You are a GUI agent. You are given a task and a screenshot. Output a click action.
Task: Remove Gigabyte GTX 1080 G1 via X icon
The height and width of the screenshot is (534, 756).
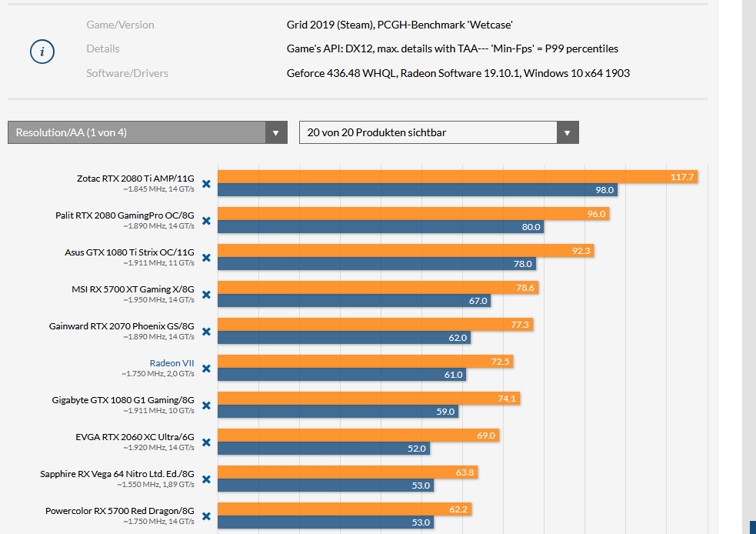[206, 406]
